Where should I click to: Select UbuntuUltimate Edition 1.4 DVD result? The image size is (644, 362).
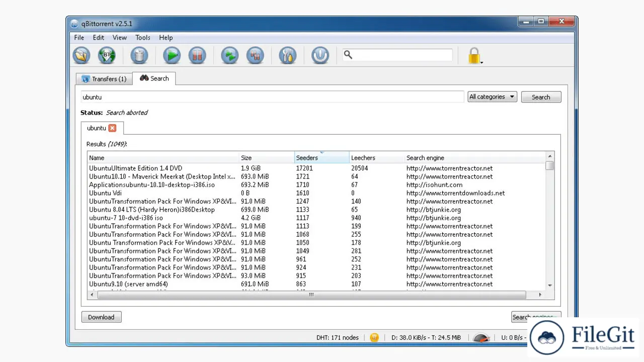(316, 168)
